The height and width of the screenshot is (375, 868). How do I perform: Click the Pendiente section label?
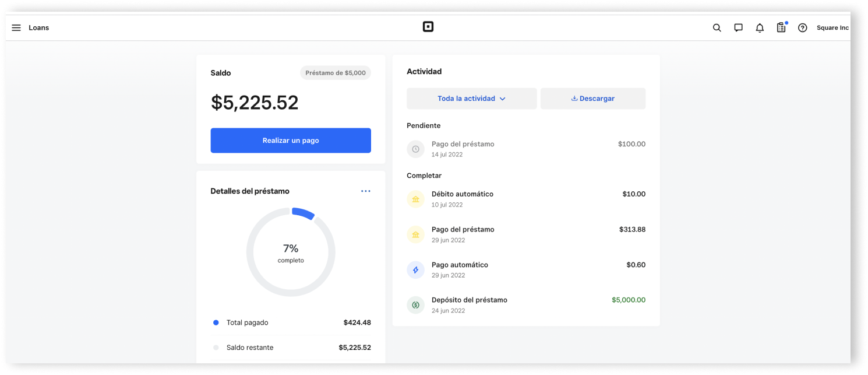(x=424, y=125)
